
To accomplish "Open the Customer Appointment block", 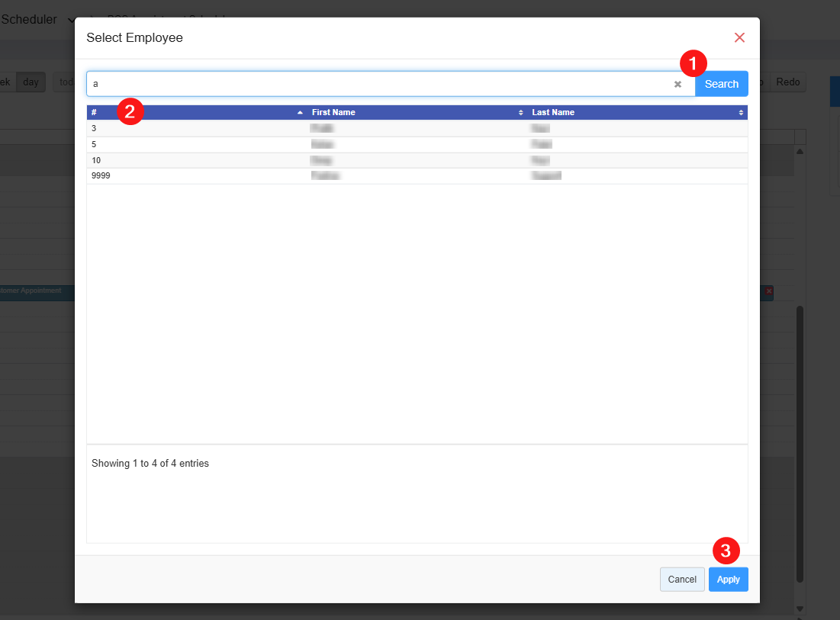I will (34, 291).
